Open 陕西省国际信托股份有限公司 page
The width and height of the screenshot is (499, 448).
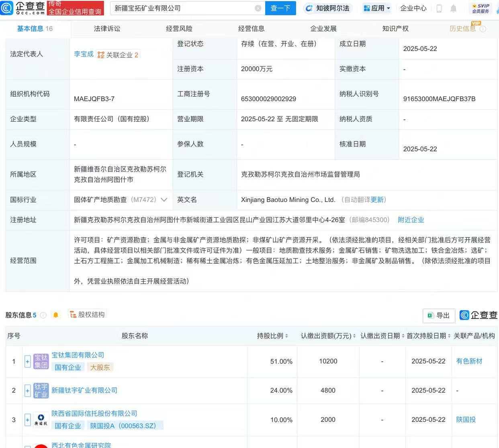[94, 413]
